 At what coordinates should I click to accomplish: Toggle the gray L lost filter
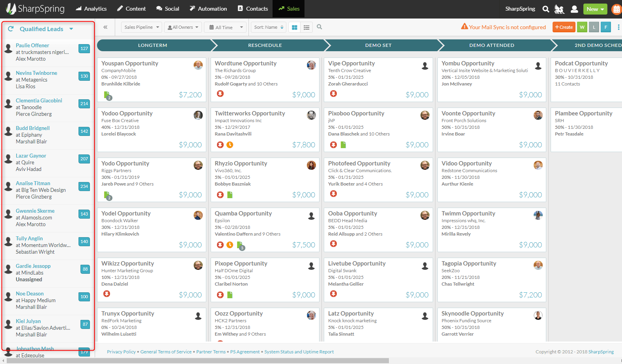594,27
